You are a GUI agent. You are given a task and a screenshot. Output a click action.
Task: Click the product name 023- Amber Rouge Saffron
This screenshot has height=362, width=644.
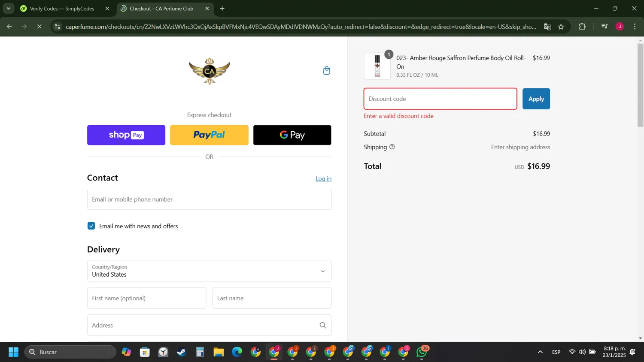click(x=461, y=62)
